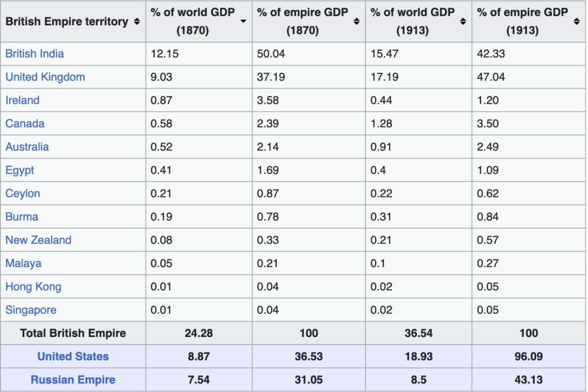Click the Egypt link

(x=20, y=170)
